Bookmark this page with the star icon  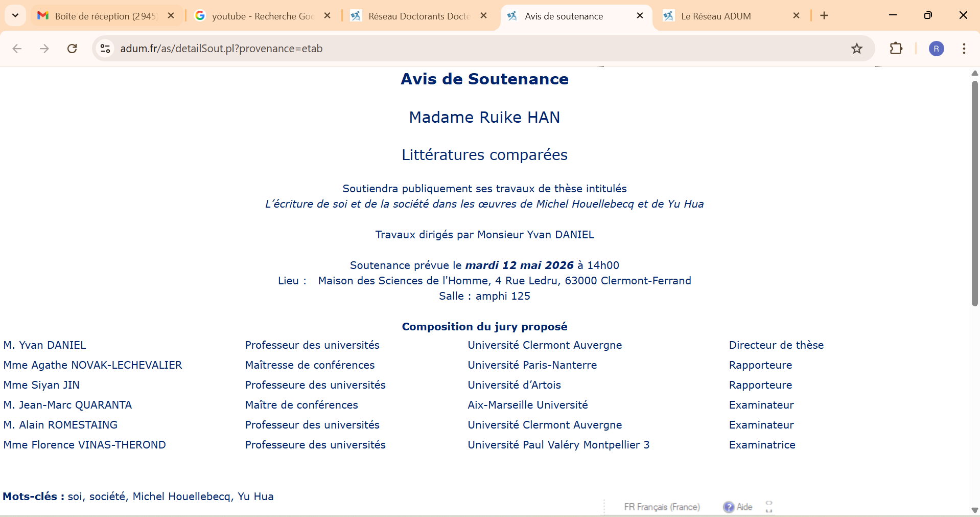coord(856,49)
